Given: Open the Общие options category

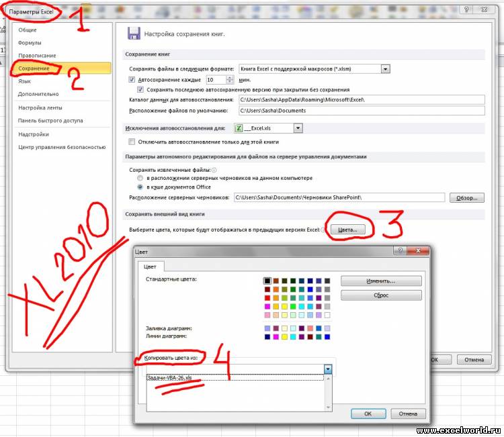Looking at the screenshot, I should [x=28, y=30].
